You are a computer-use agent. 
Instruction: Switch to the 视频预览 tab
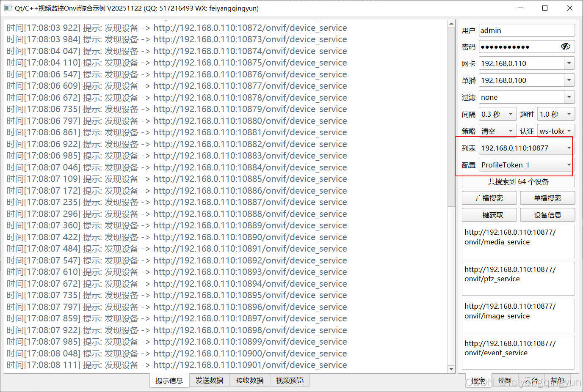[x=290, y=381]
